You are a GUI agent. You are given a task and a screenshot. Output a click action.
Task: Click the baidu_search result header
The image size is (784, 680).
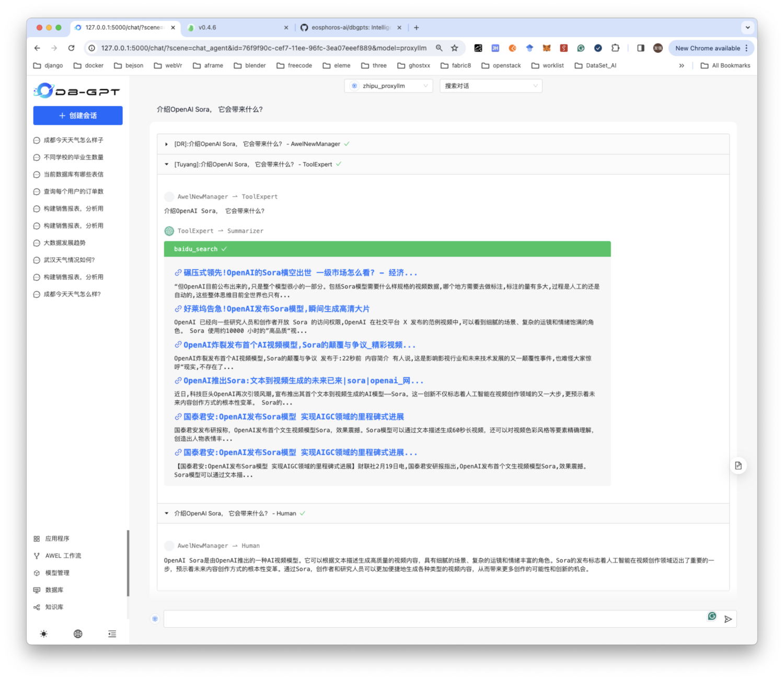[x=387, y=249]
